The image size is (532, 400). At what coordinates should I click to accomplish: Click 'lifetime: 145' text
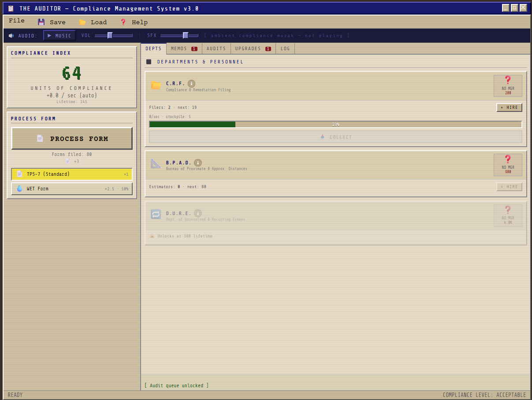pyautogui.click(x=72, y=102)
